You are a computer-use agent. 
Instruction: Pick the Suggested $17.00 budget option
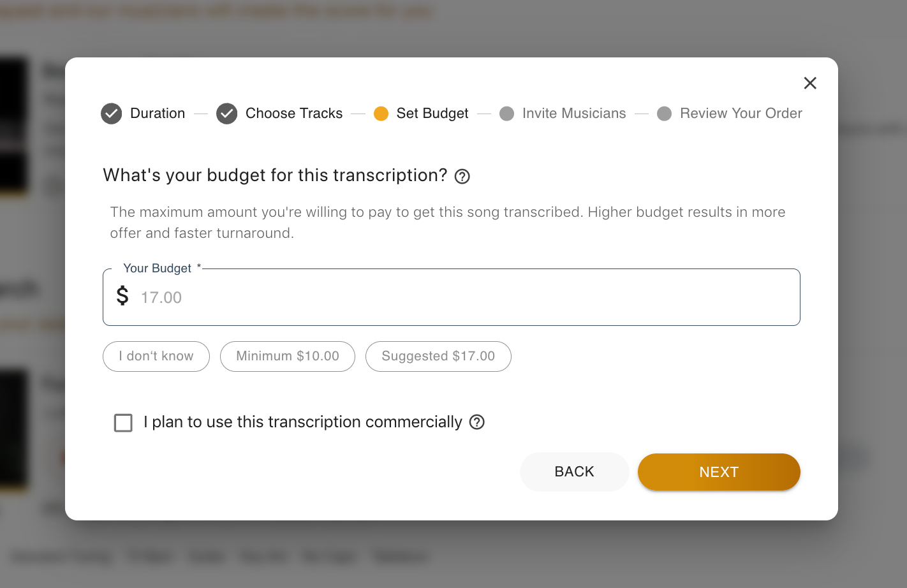(x=438, y=356)
